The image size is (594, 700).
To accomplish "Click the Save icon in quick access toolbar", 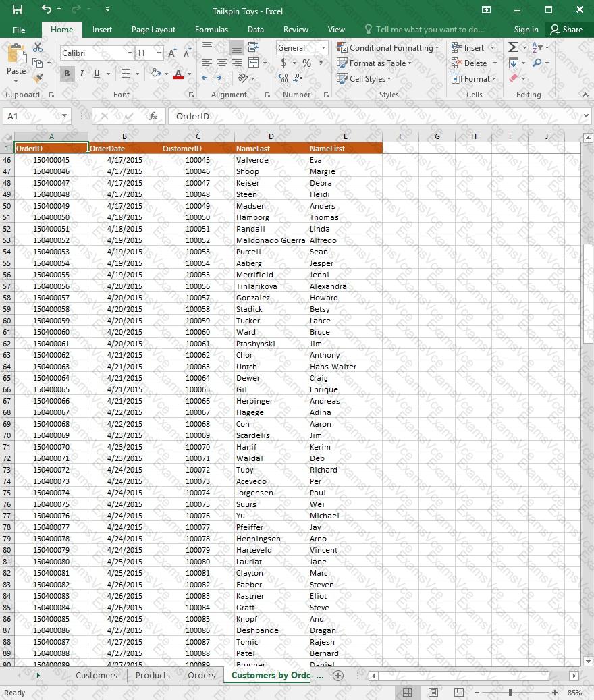I will click(x=17, y=9).
